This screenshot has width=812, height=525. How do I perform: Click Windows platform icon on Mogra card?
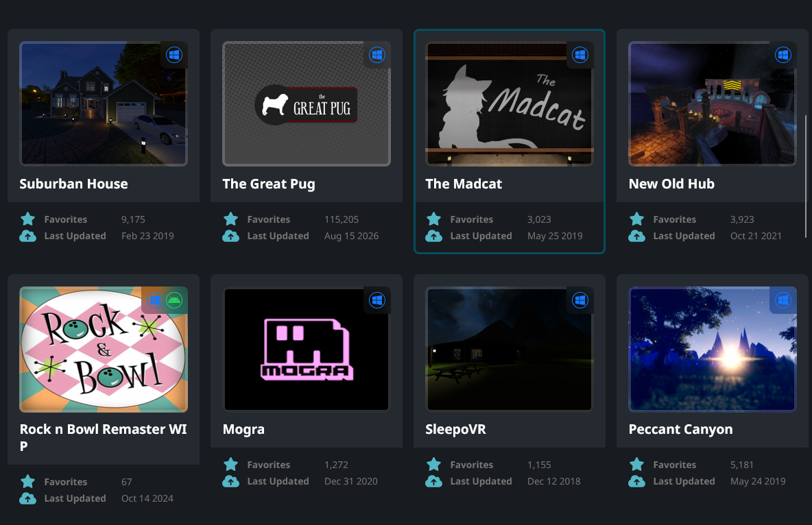[377, 300]
